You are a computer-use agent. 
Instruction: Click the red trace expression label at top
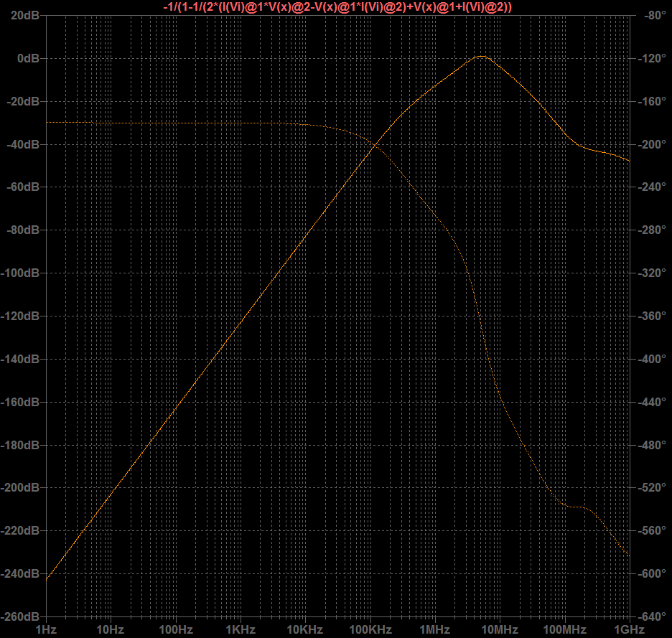pyautogui.click(x=337, y=7)
